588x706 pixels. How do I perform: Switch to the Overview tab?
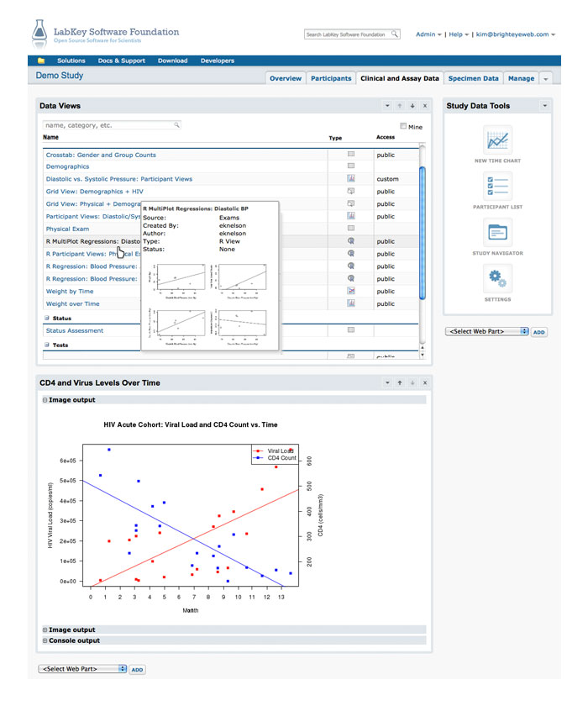(286, 78)
